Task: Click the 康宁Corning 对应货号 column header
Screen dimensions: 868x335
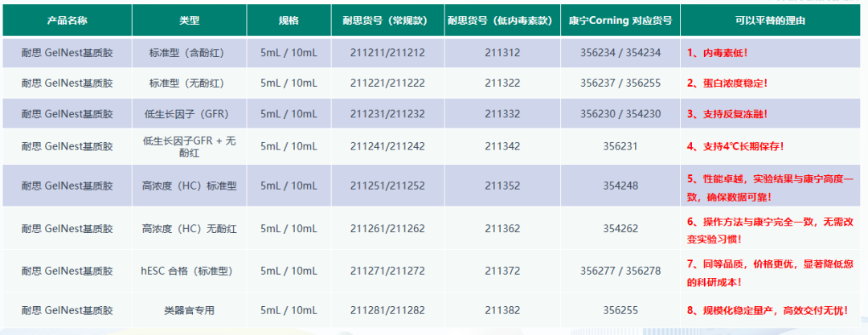Action: pos(620,21)
